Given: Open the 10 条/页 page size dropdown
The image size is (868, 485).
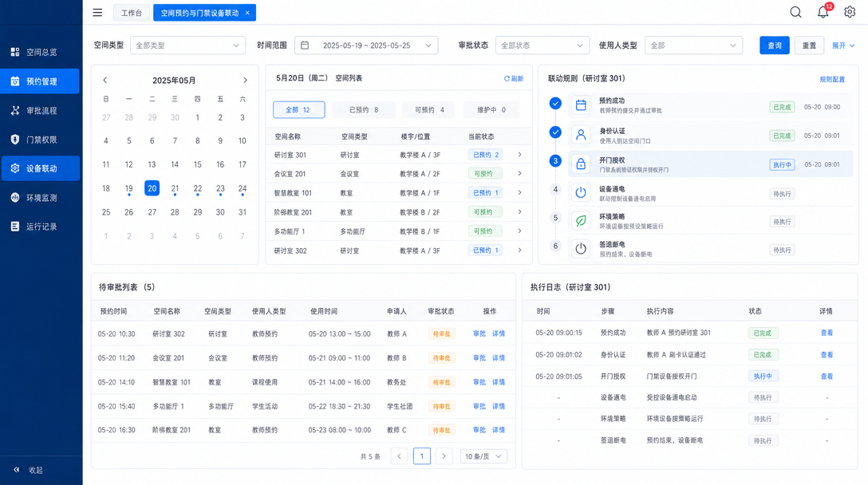Looking at the screenshot, I should (483, 456).
